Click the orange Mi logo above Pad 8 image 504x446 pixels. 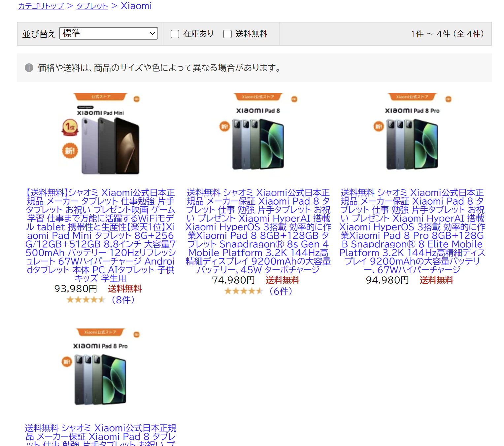(294, 99)
